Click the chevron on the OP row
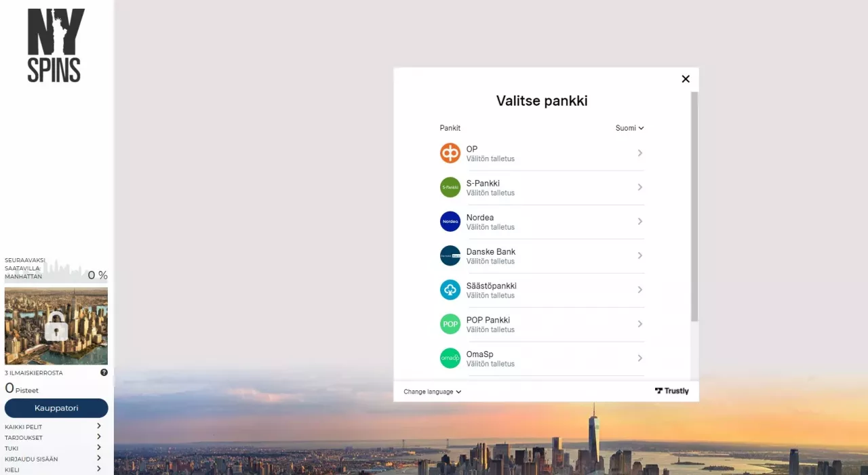 pos(640,153)
